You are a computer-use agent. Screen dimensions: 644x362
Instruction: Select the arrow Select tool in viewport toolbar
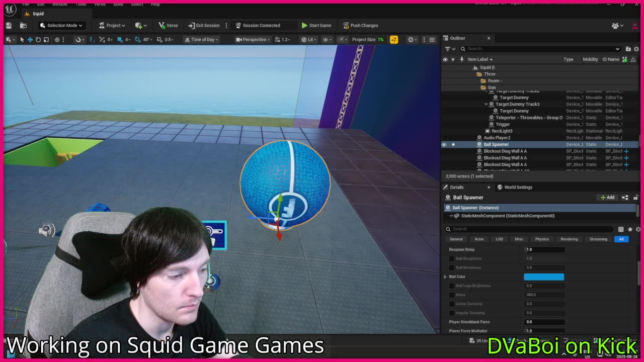(x=22, y=40)
